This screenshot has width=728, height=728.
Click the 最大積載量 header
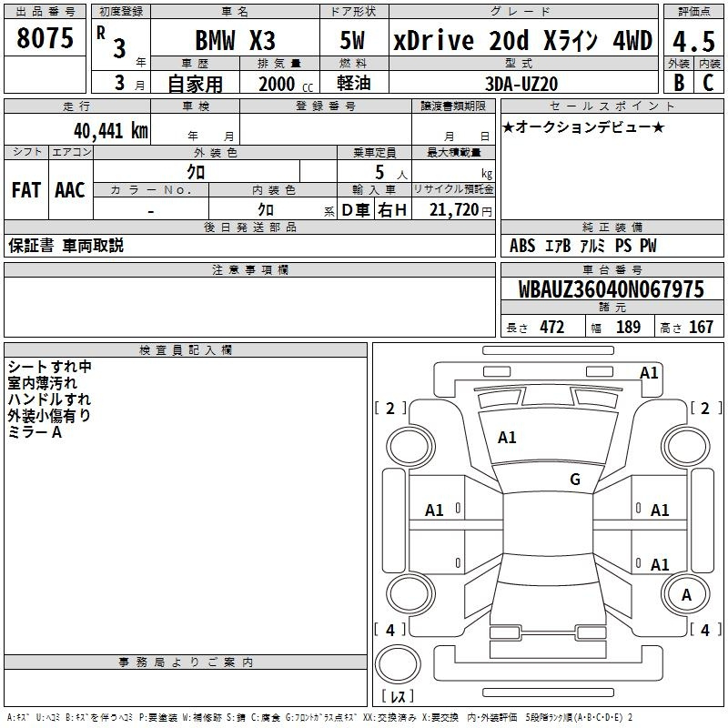453,152
